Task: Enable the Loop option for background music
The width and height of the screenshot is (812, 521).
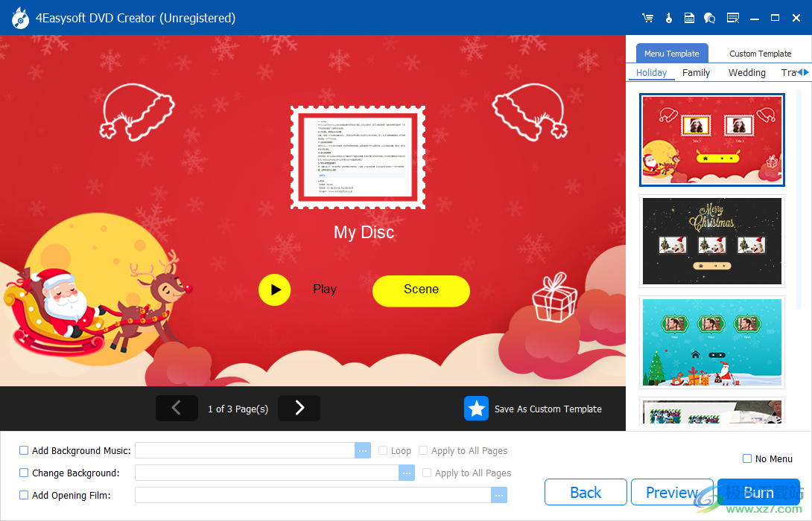Action: [x=384, y=450]
